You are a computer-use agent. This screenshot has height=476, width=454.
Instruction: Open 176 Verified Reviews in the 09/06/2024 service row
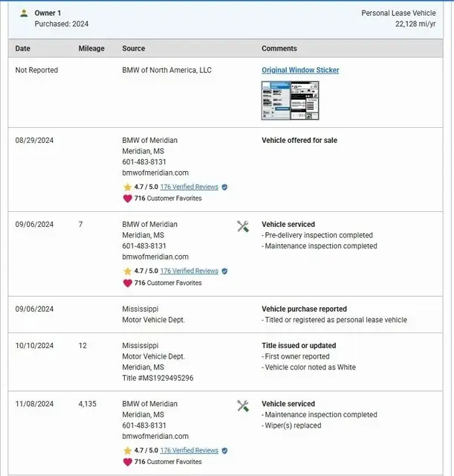[x=189, y=271]
